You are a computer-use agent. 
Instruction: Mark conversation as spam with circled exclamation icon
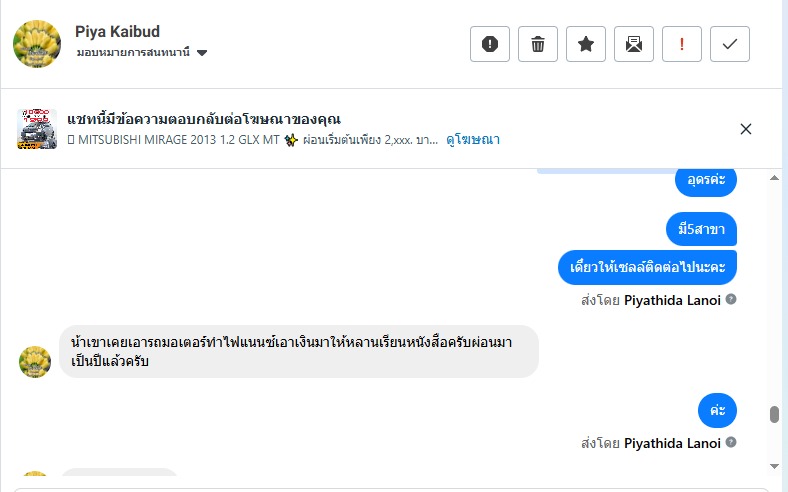pyautogui.click(x=490, y=44)
